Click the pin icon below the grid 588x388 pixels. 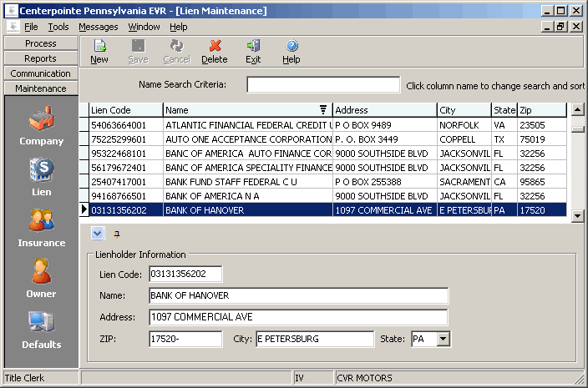click(x=117, y=234)
